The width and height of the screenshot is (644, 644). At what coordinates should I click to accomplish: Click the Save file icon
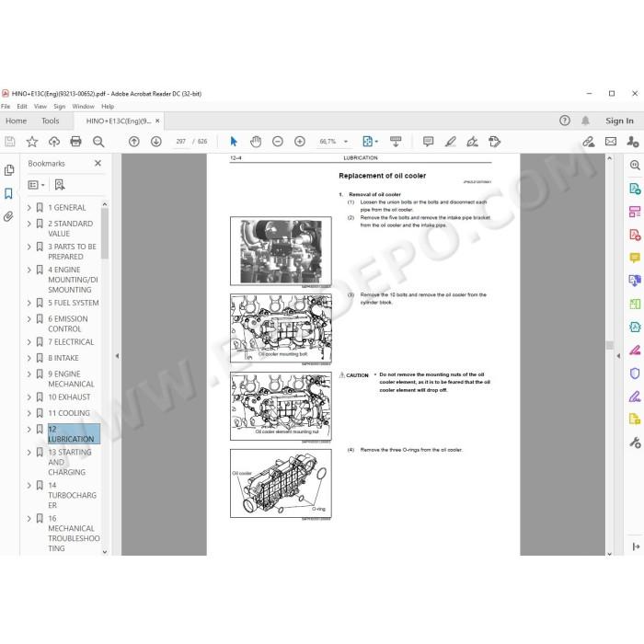coord(10,142)
